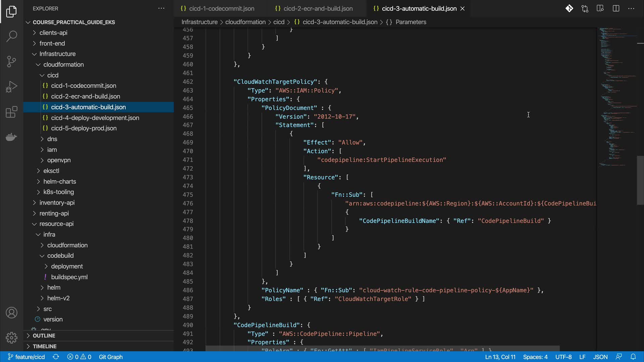This screenshot has height=362, width=644.
Task: Click the Accounts icon in activity bar
Action: click(11, 313)
